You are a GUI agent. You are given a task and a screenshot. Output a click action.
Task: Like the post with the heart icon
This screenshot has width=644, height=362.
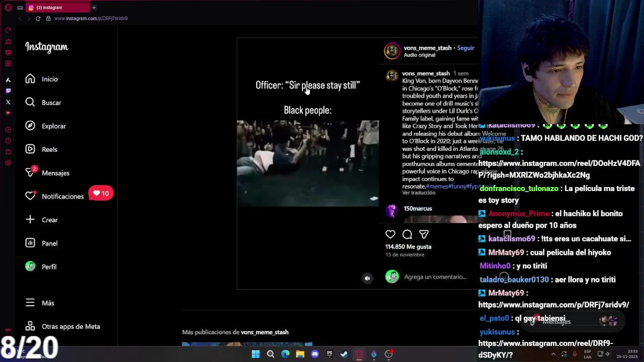(390, 234)
